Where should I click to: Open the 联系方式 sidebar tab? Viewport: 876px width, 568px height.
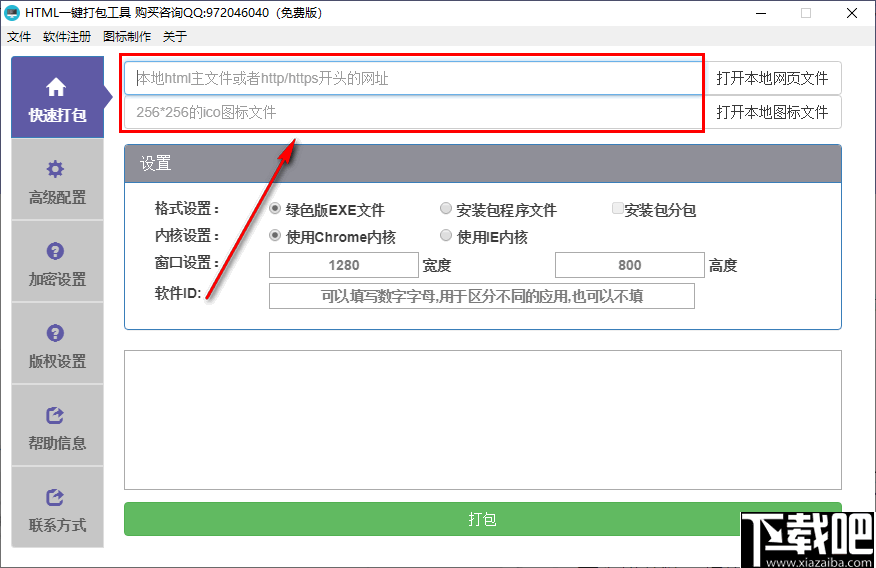coord(58,508)
